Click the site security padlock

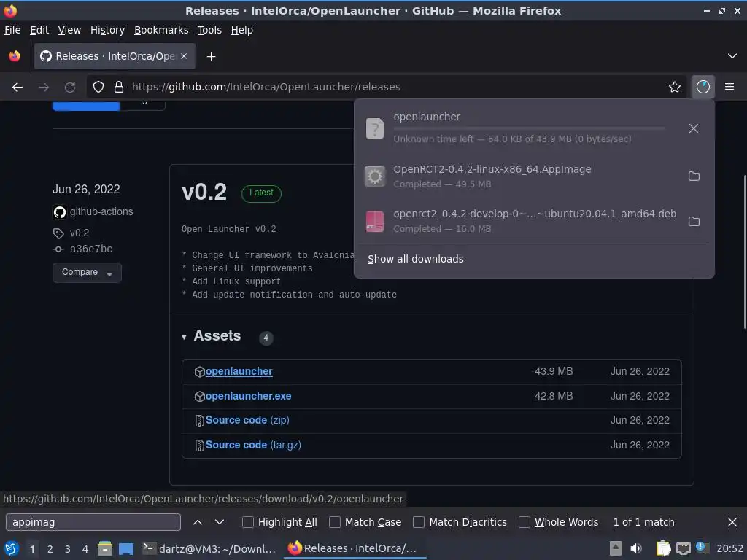point(119,87)
